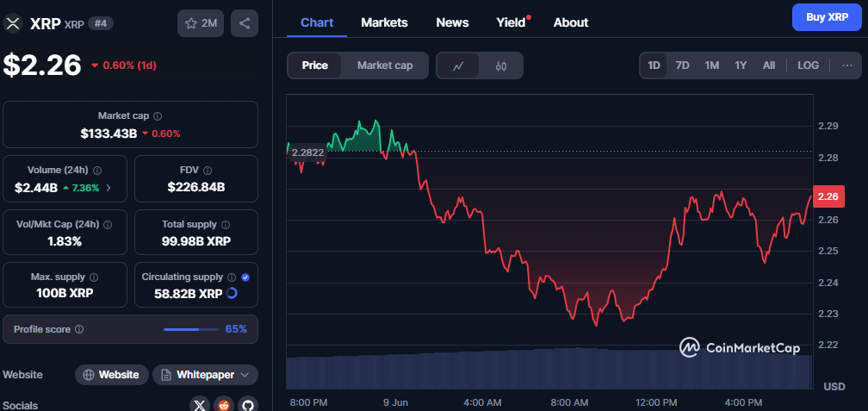This screenshot has height=411, width=868.
Task: Show info tooltip for Circulating supply
Action: 232,277
